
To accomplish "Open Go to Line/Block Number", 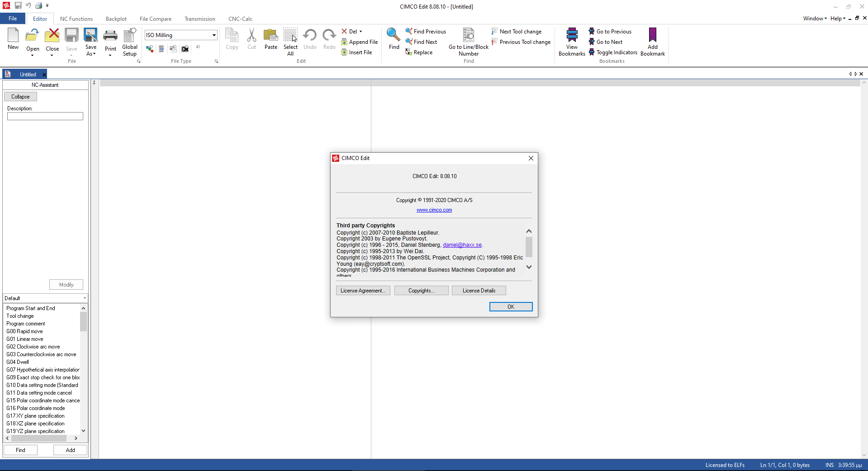I will pos(469,42).
